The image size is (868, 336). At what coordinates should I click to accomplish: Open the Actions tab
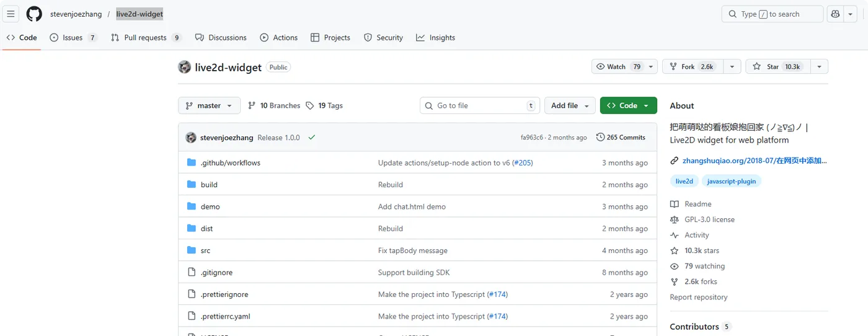[279, 38]
